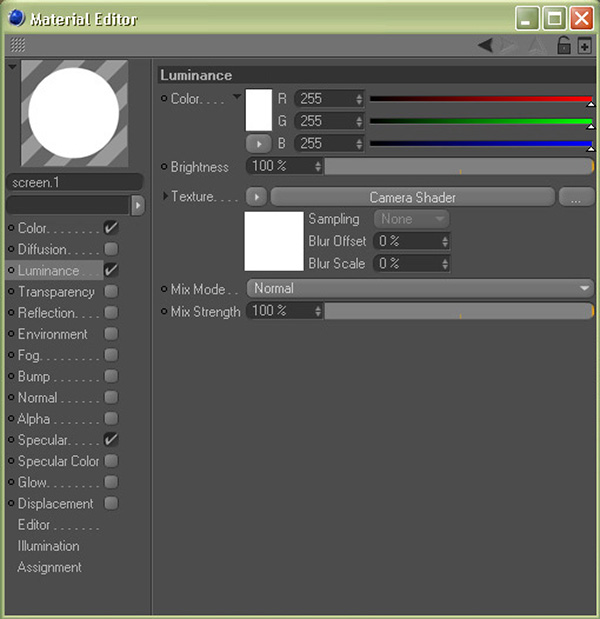Screen dimensions: 600x619
Task: Click the white Luminance color swatch
Action: 259,110
